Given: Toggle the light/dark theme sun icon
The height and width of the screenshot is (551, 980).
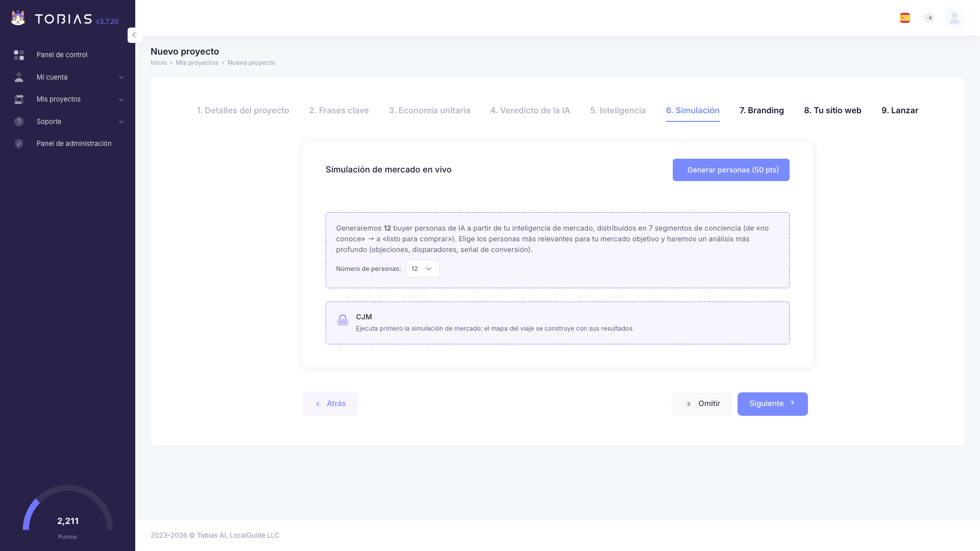Looking at the screenshot, I should 929,18.
